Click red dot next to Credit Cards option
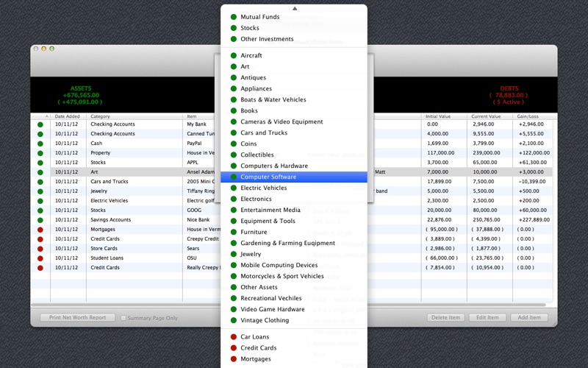The image size is (588, 368). [234, 348]
